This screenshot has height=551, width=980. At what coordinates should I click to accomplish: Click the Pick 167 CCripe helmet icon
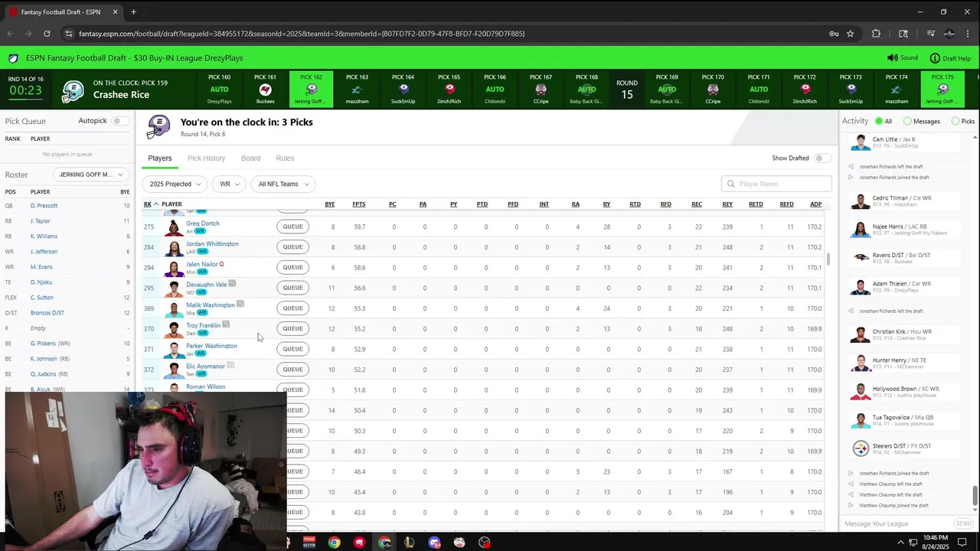pos(541,90)
